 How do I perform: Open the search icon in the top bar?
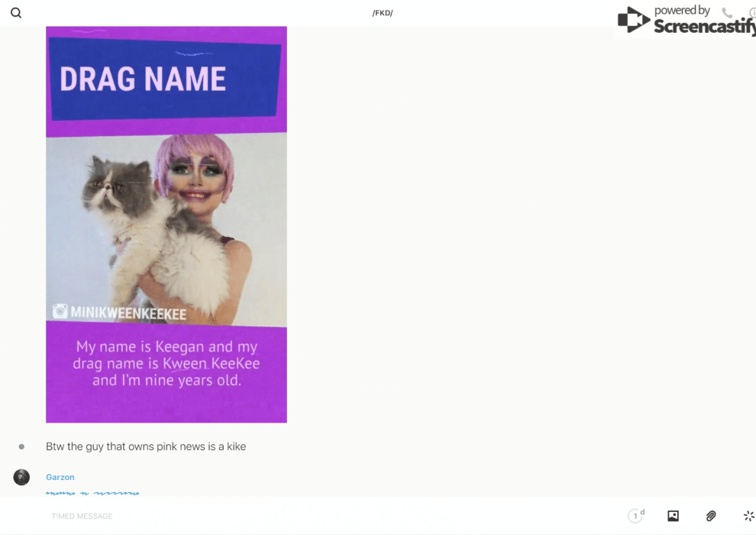point(16,13)
